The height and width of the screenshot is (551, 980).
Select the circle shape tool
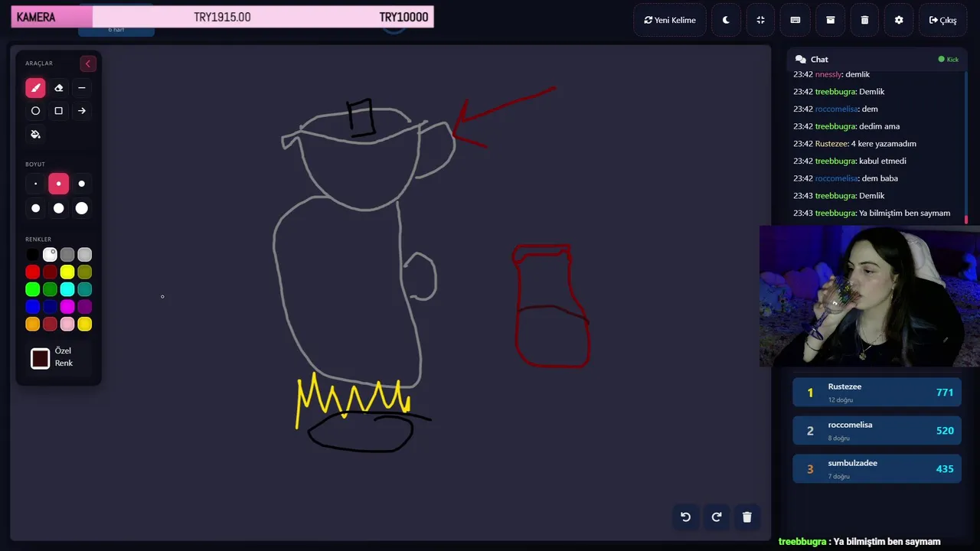pos(35,111)
